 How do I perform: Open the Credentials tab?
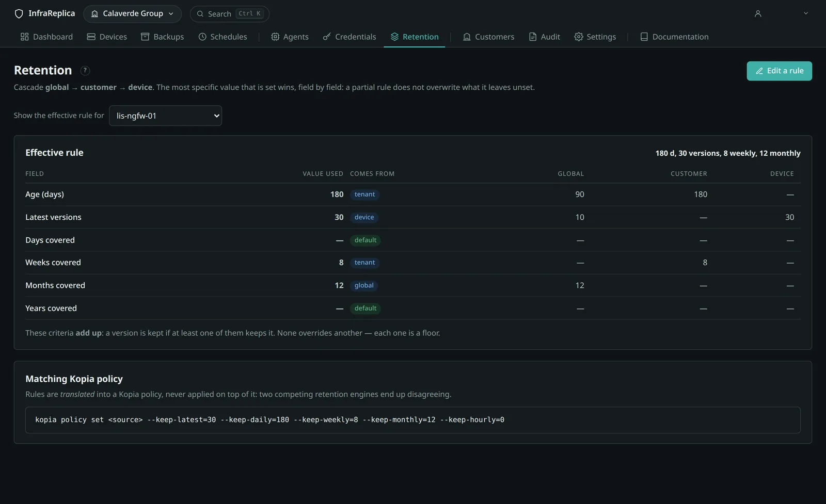click(350, 37)
